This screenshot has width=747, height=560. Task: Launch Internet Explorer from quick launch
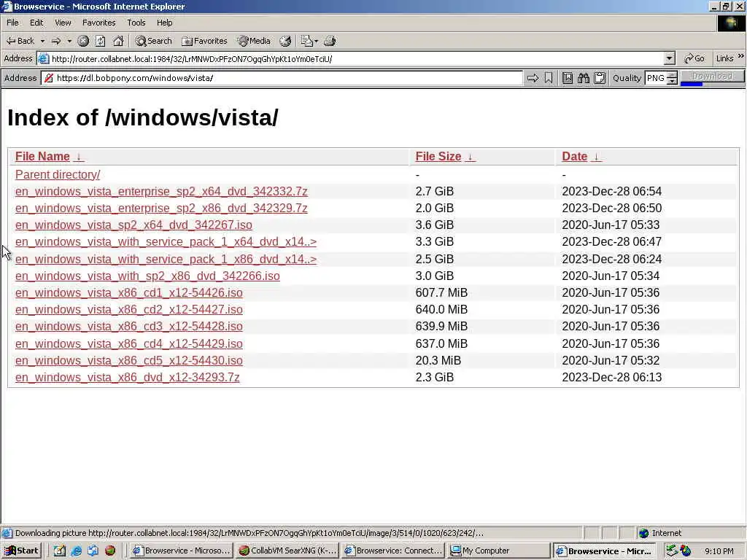click(x=76, y=551)
